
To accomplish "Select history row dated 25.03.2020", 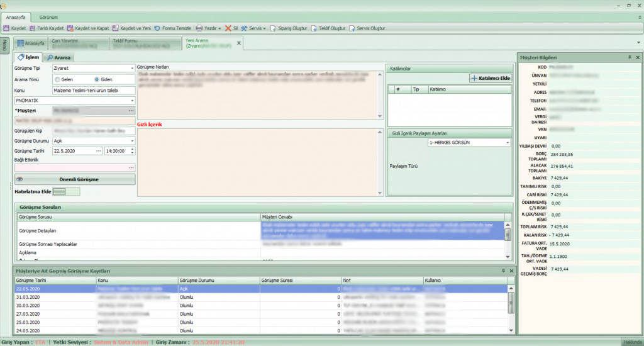I will click(261, 323).
